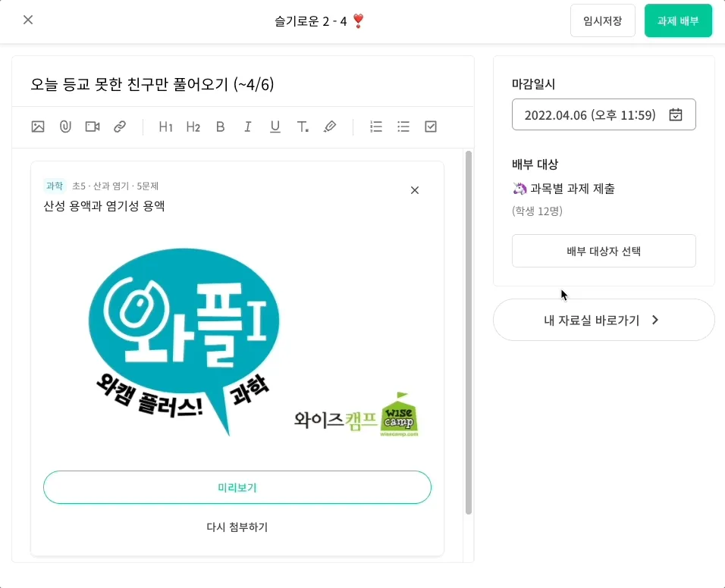Click the 미리보기 button
This screenshot has width=725, height=588.
(x=237, y=487)
